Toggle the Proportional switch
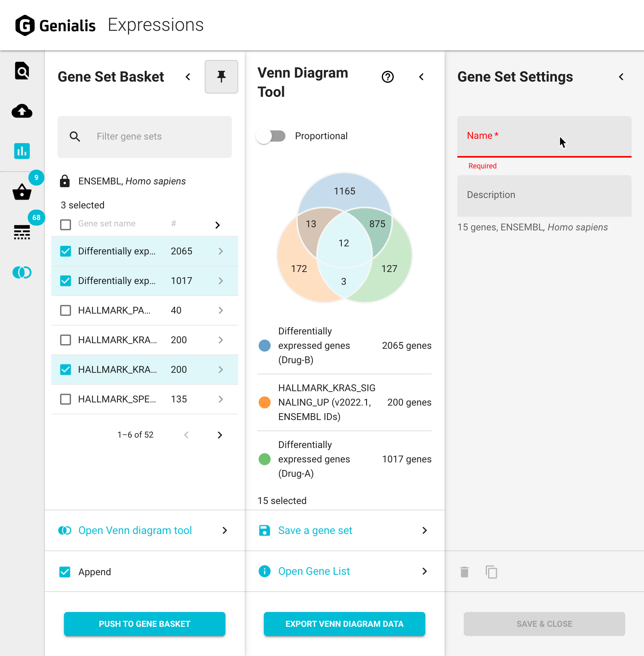 (271, 136)
